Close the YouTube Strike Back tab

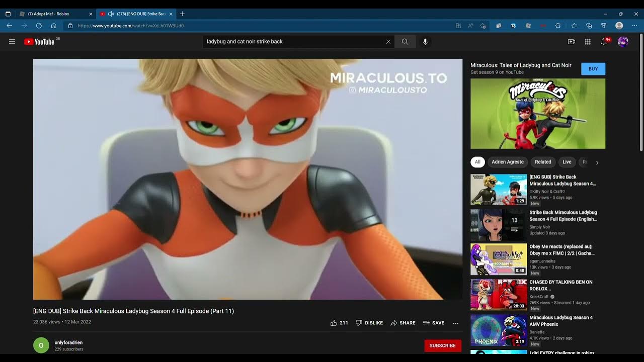pos(171,14)
